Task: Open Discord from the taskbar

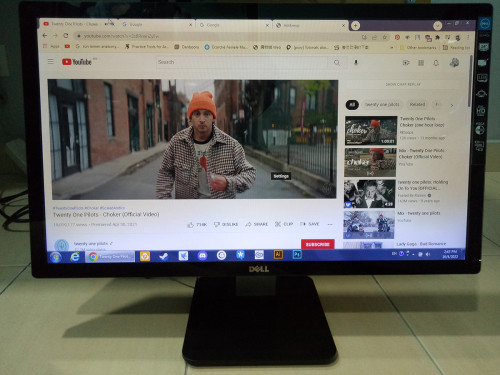Action: (202, 256)
